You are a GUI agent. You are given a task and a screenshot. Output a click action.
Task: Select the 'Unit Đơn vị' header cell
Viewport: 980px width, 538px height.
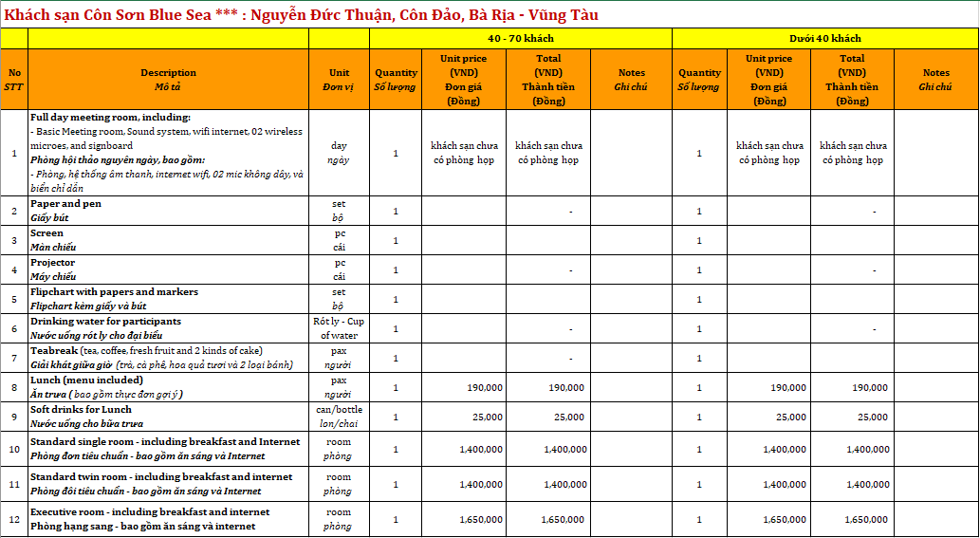[x=339, y=80]
